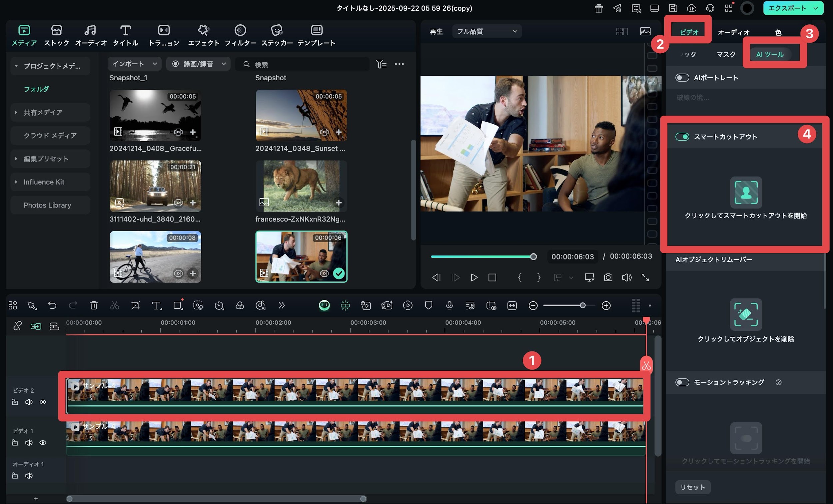Click the fullscreen expand arrows icon

tap(645, 277)
